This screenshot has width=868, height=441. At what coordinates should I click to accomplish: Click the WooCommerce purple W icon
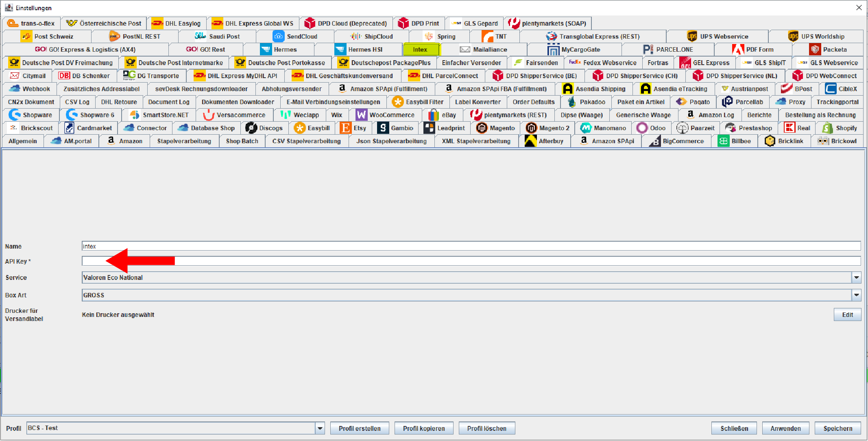[x=361, y=115]
